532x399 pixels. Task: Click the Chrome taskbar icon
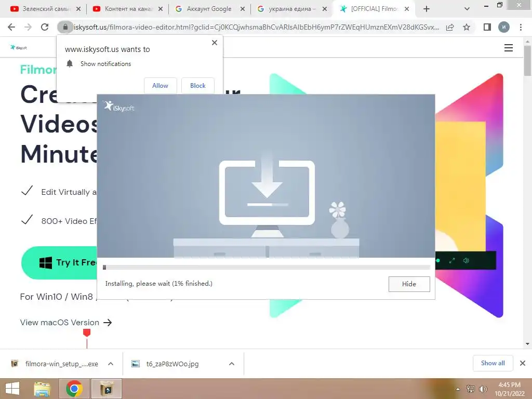[x=74, y=389]
